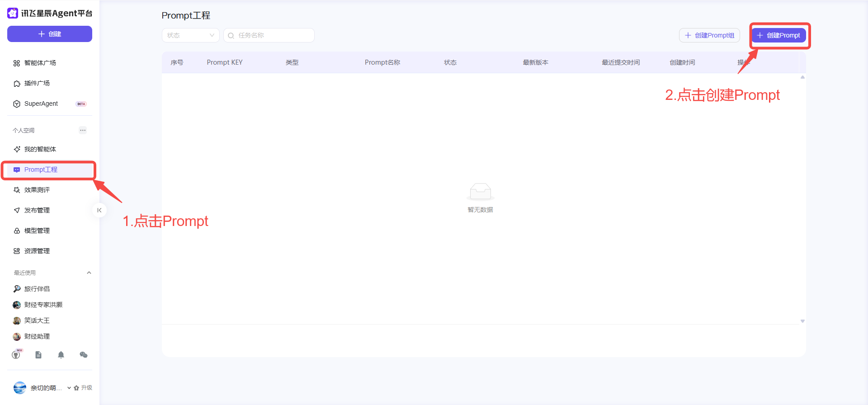Click the 创建Prompt组 button

click(x=709, y=35)
